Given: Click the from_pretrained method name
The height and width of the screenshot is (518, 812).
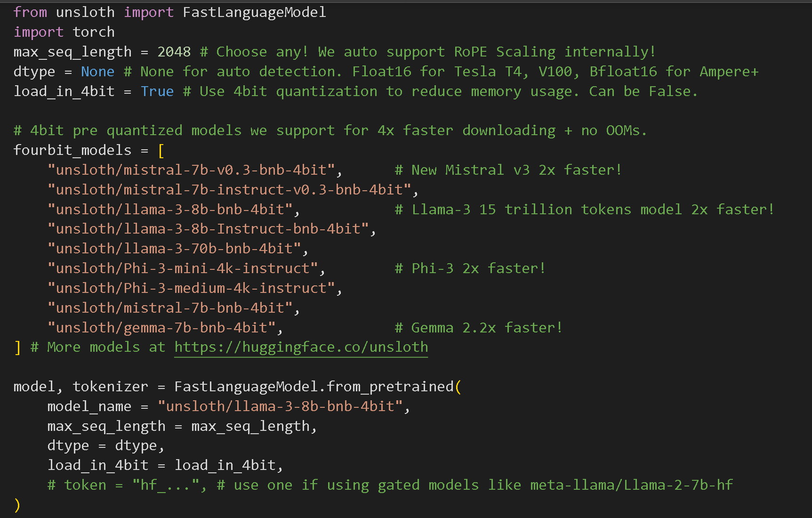Looking at the screenshot, I should [390, 387].
